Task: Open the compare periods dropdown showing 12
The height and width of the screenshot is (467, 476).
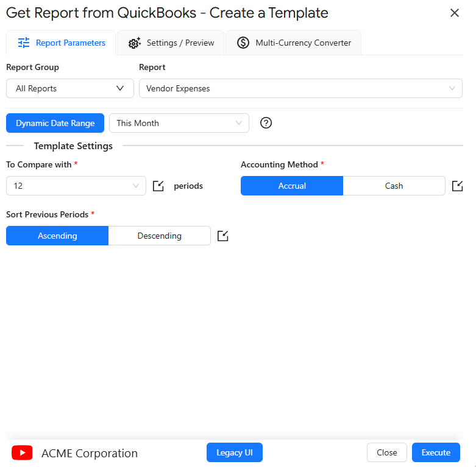Action: pyautogui.click(x=76, y=186)
